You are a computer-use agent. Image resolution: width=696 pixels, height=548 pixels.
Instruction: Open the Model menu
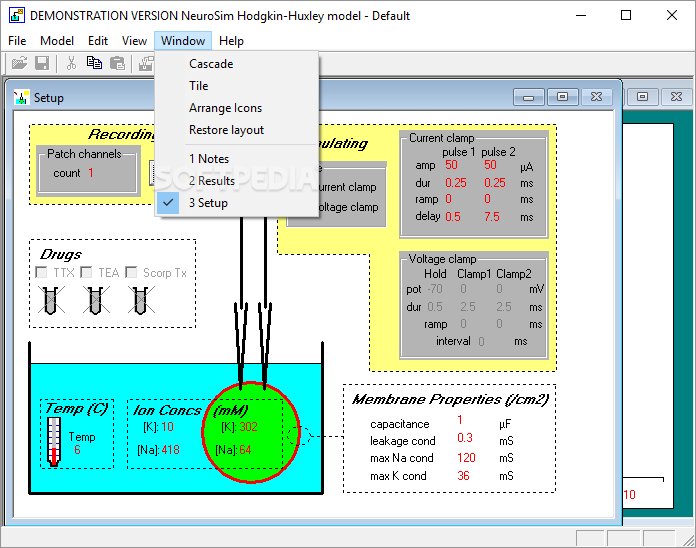pos(57,41)
